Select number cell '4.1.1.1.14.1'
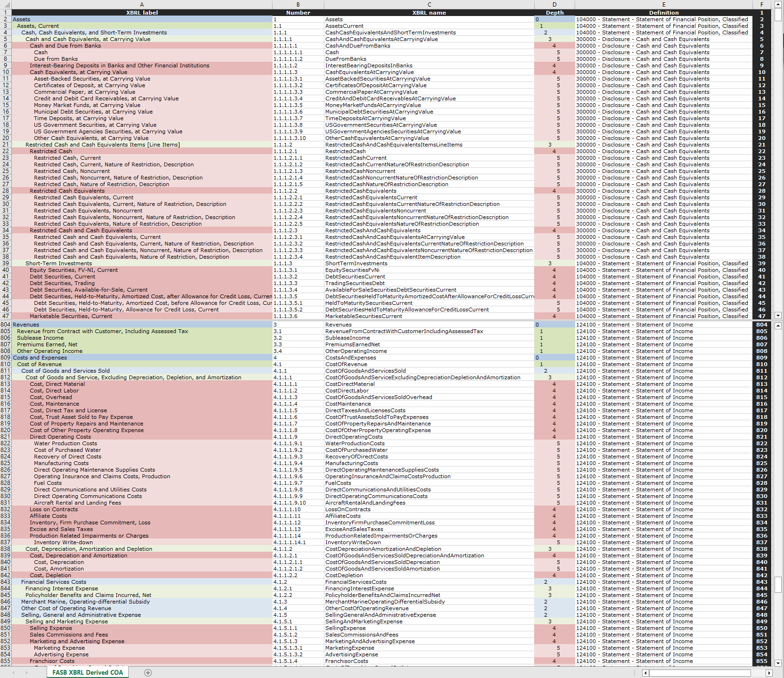The image size is (784, 678). 298,542
